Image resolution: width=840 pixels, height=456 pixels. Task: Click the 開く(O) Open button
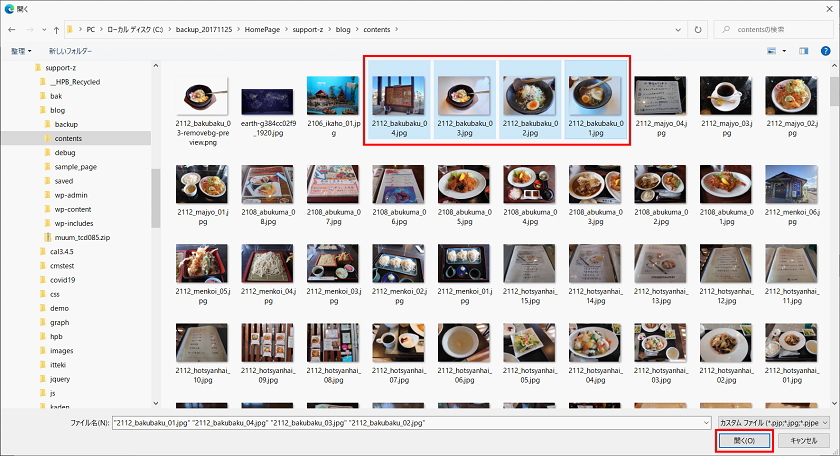(x=743, y=440)
